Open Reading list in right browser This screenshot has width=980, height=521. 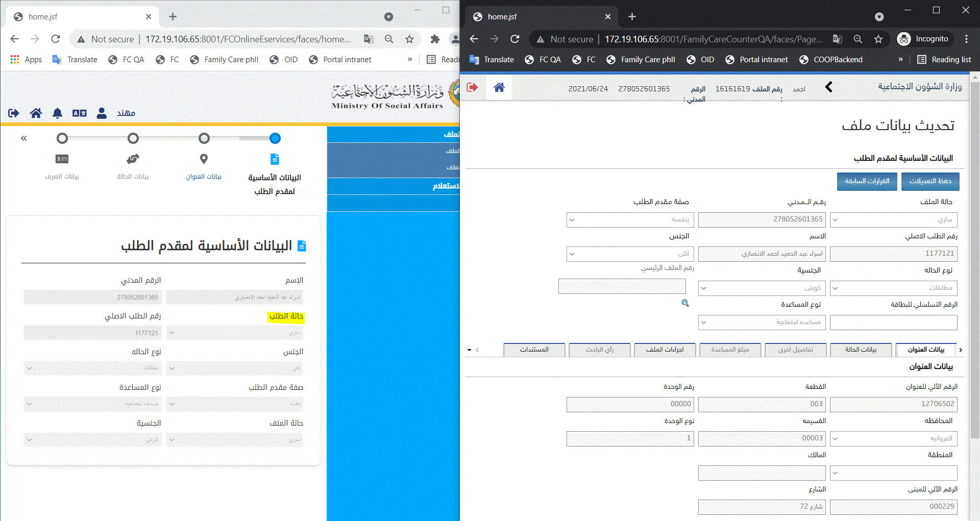click(x=944, y=60)
